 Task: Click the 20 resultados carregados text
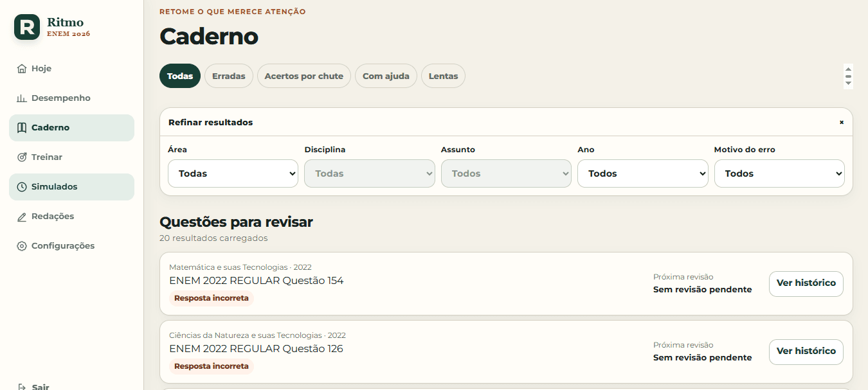[x=213, y=238]
